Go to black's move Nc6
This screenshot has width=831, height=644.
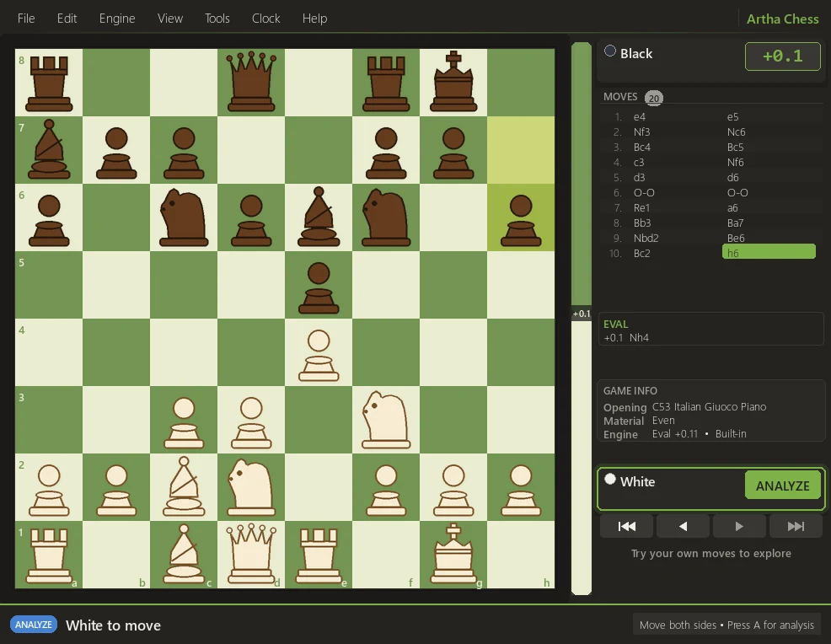[736, 132]
